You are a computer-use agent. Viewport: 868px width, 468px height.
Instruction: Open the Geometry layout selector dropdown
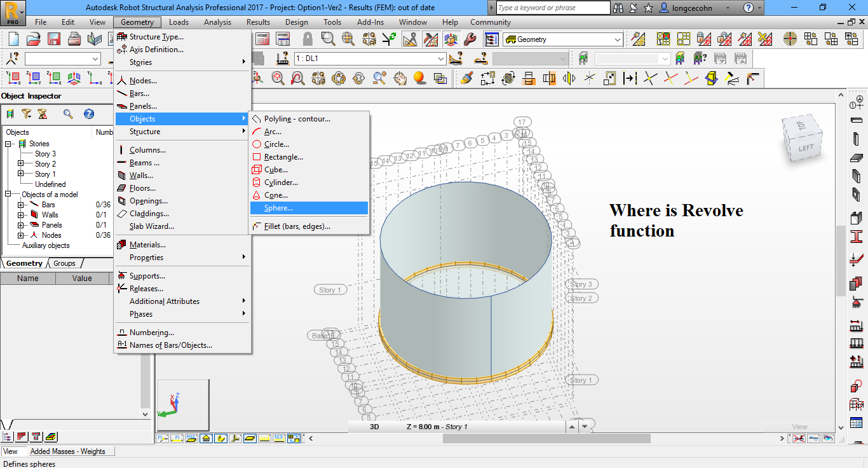click(616, 39)
